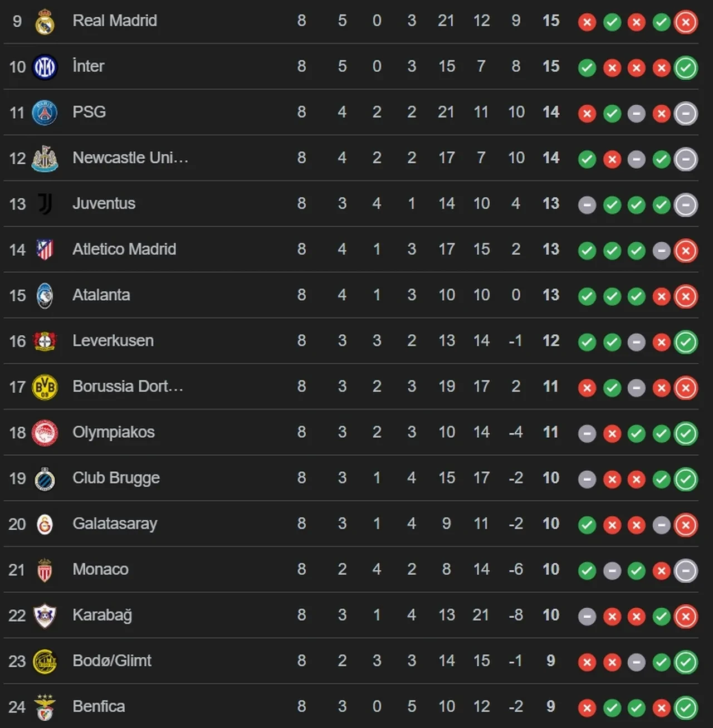Click the PSG club crest

(45, 113)
